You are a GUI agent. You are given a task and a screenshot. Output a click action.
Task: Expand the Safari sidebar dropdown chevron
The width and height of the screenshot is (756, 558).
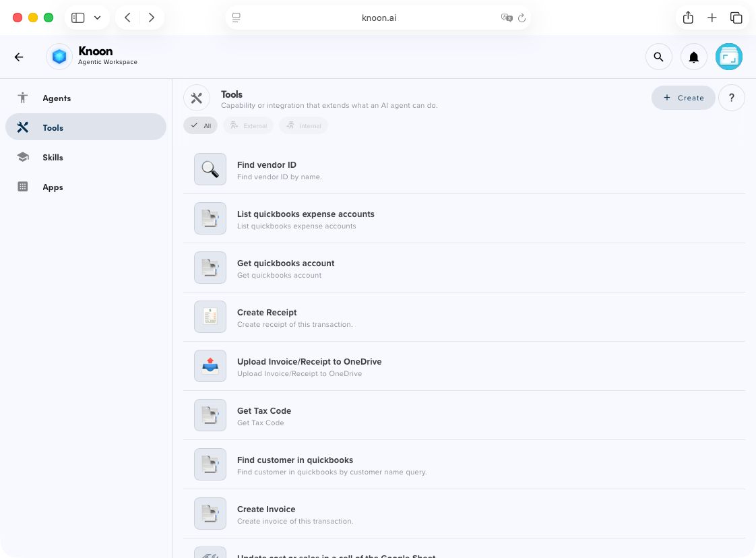(x=98, y=18)
